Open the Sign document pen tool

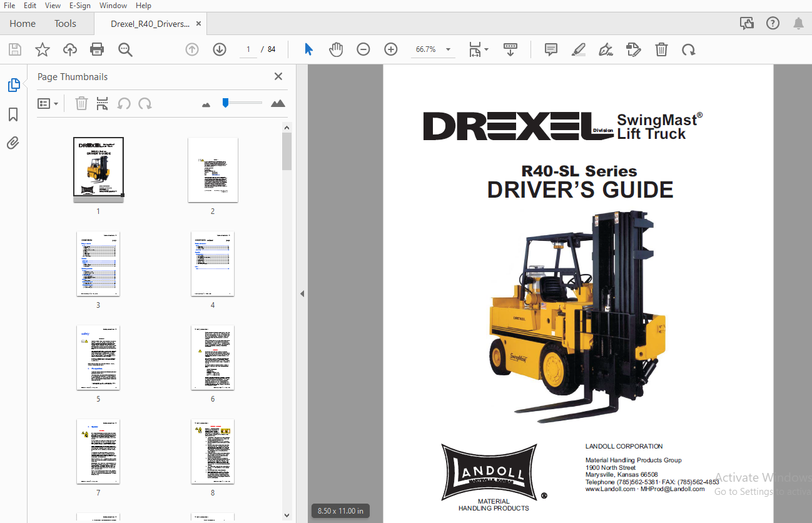(x=606, y=49)
